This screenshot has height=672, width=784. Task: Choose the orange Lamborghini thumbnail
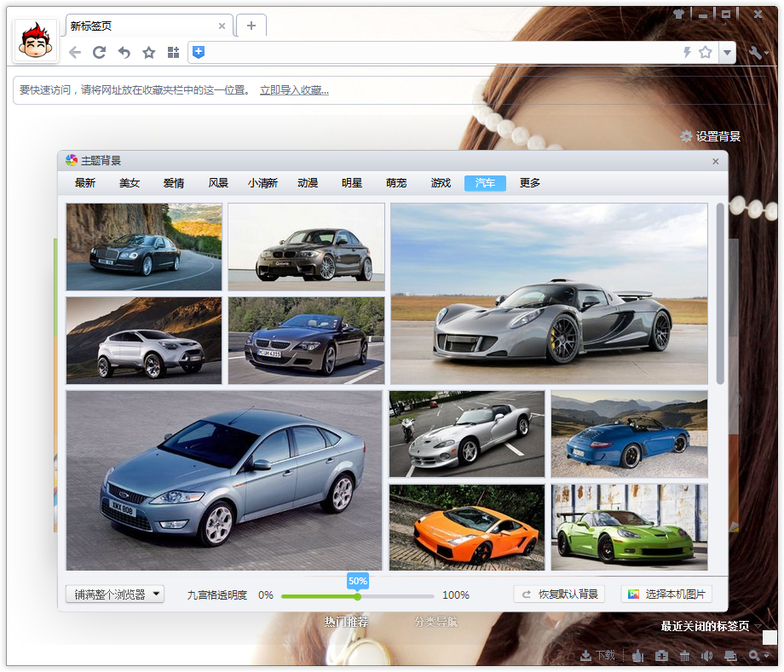click(x=467, y=527)
